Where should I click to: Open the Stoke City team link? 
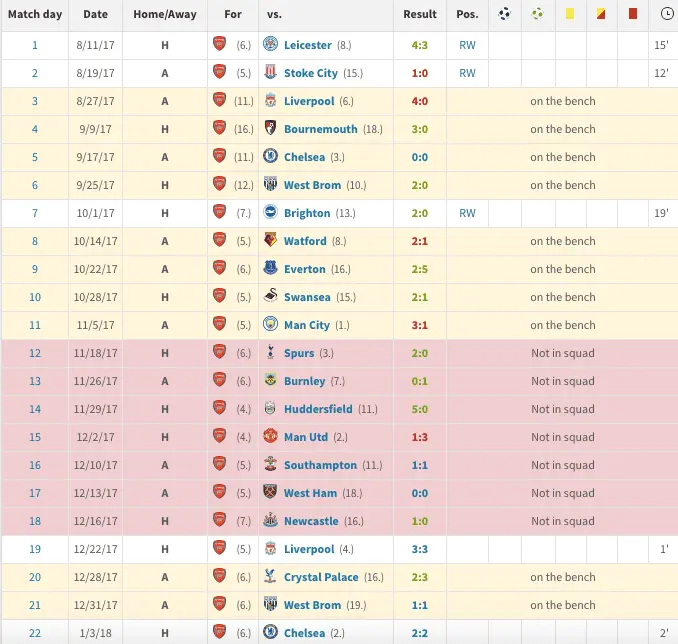pos(311,73)
